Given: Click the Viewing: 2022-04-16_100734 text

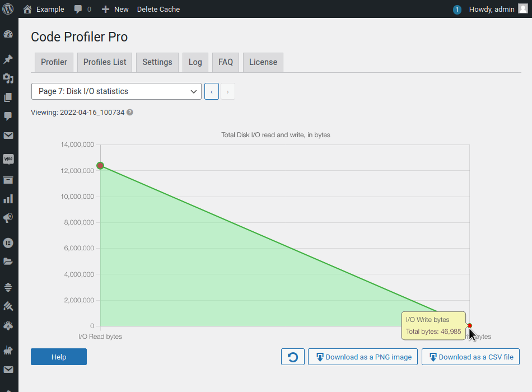Looking at the screenshot, I should pos(78,113).
